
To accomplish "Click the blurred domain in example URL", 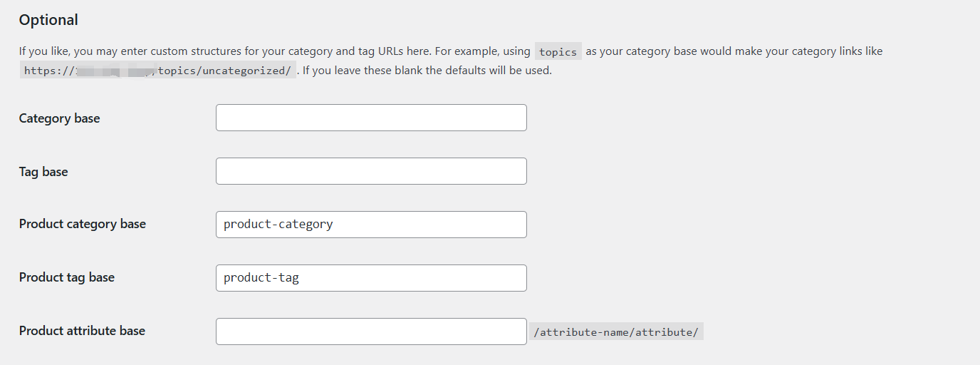I will pos(114,71).
